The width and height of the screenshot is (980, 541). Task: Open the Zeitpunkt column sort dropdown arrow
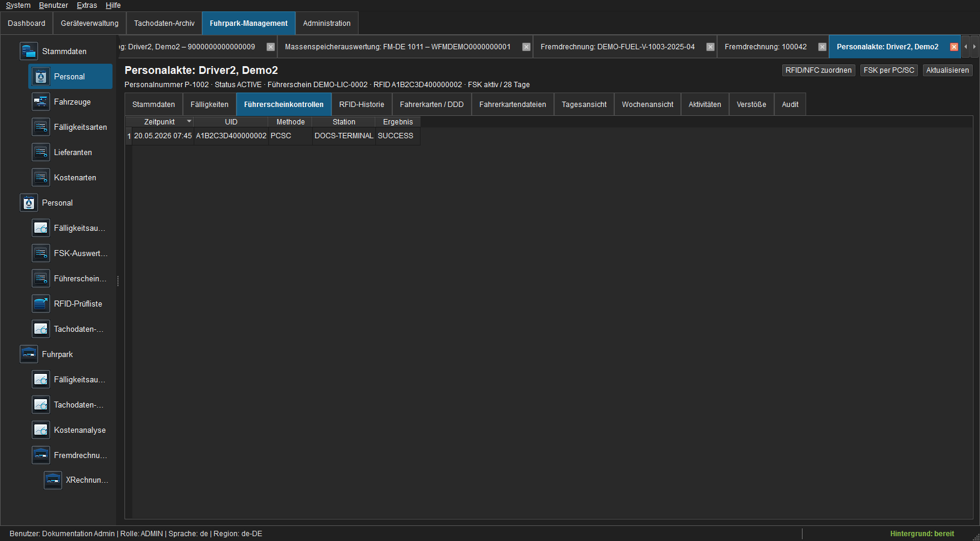pos(189,121)
